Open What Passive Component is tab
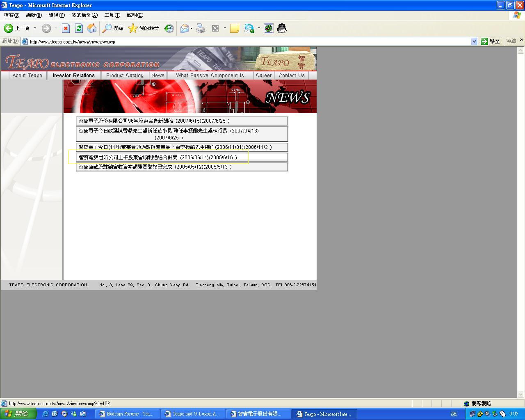This screenshot has width=525, height=420. (210, 75)
